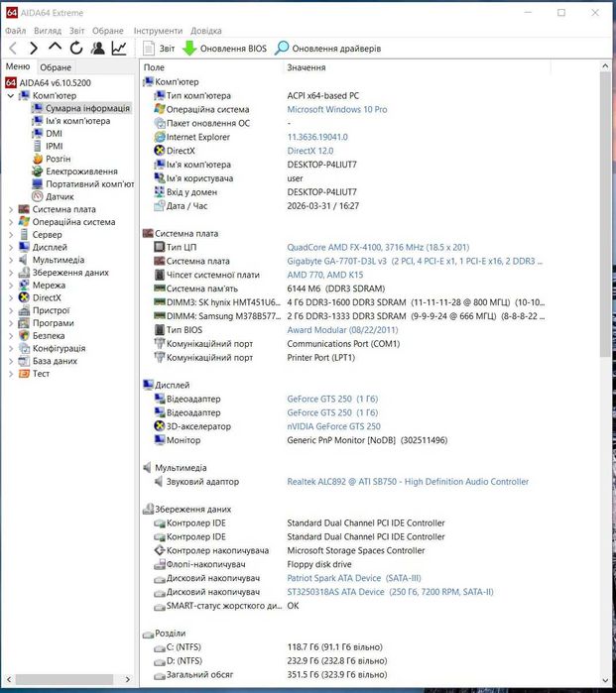Go up one level arrow
Screen dimensions: 616x693
coord(55,47)
